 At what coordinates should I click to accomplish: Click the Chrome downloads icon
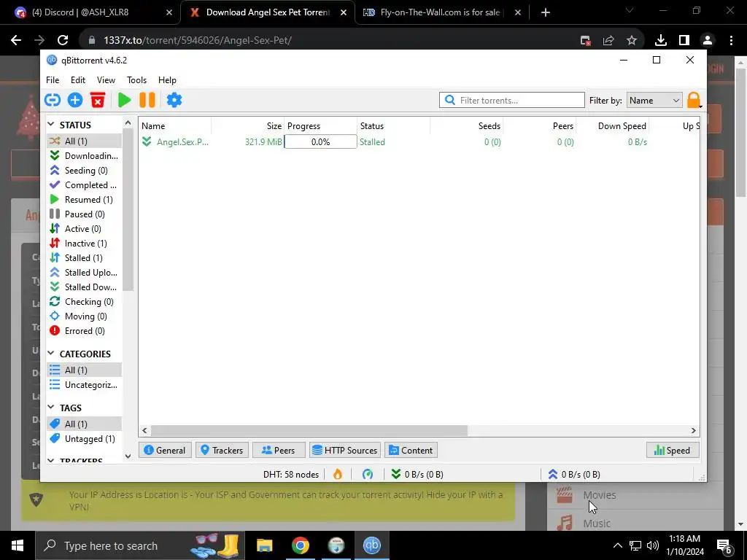[661, 41]
